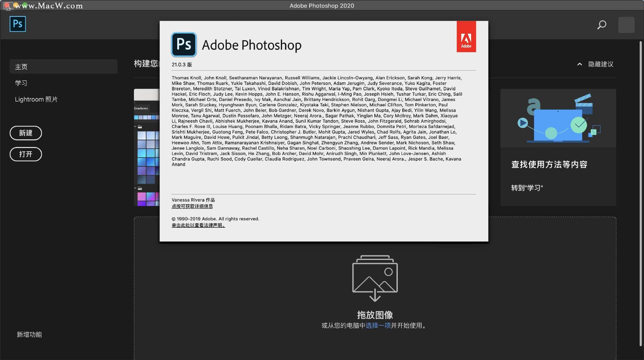Screen dimensions: 644x360
Task: Open 新增功能 at the sidebar bottom
Action: point(29,334)
